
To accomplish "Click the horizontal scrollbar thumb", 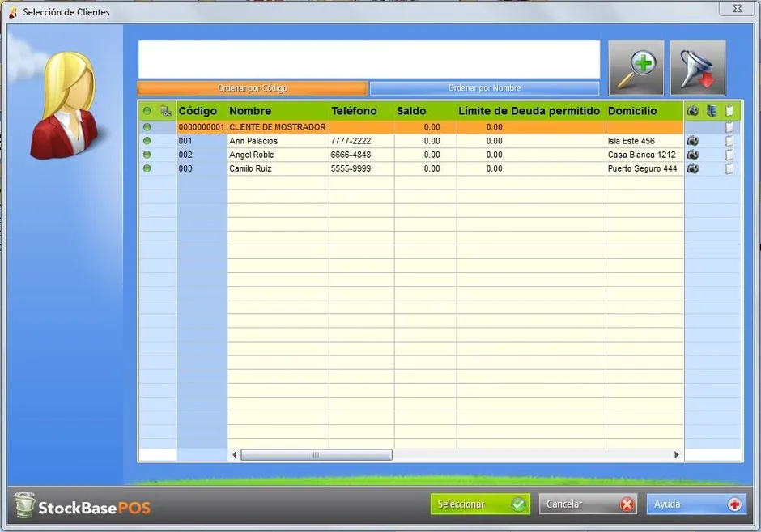I will click(x=317, y=455).
